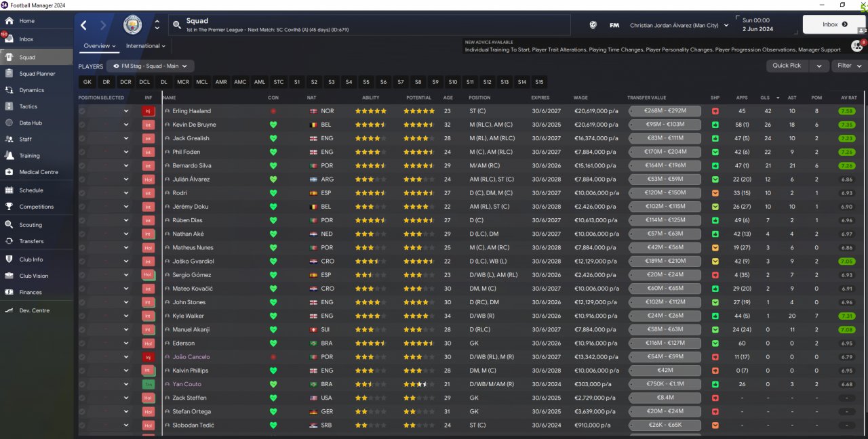Open the Squad Planner screen

(37, 74)
